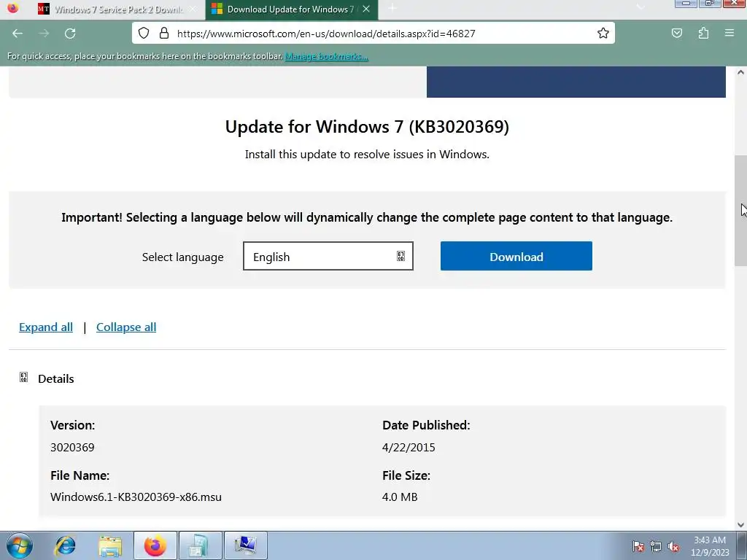The width and height of the screenshot is (747, 560).
Task: Launch Internet Explorer from the taskbar
Action: click(x=65, y=545)
